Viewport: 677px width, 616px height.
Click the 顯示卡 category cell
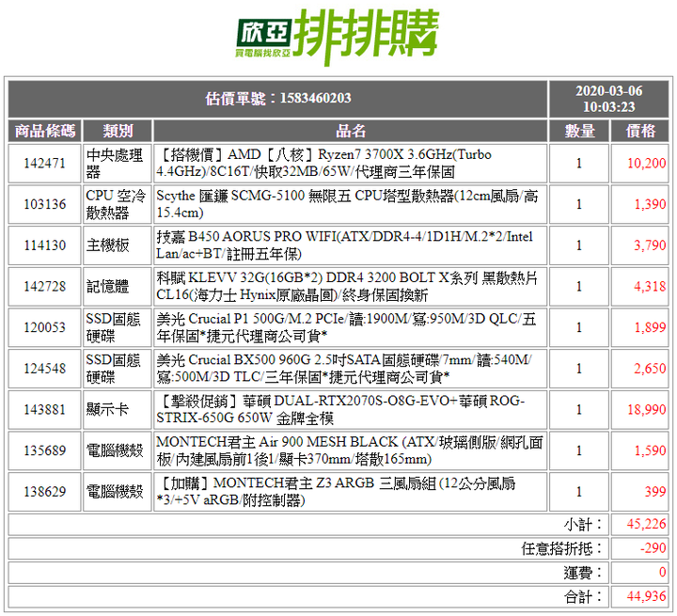[x=118, y=409]
